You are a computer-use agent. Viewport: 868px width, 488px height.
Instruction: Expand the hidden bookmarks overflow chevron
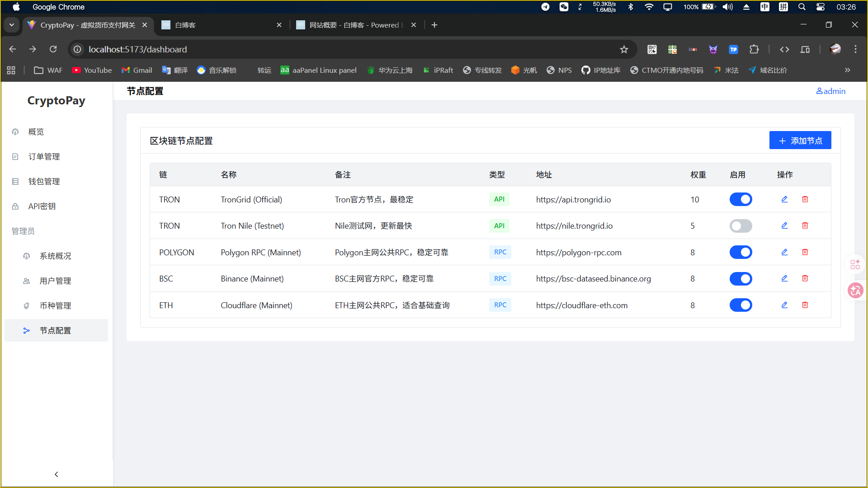tap(847, 70)
